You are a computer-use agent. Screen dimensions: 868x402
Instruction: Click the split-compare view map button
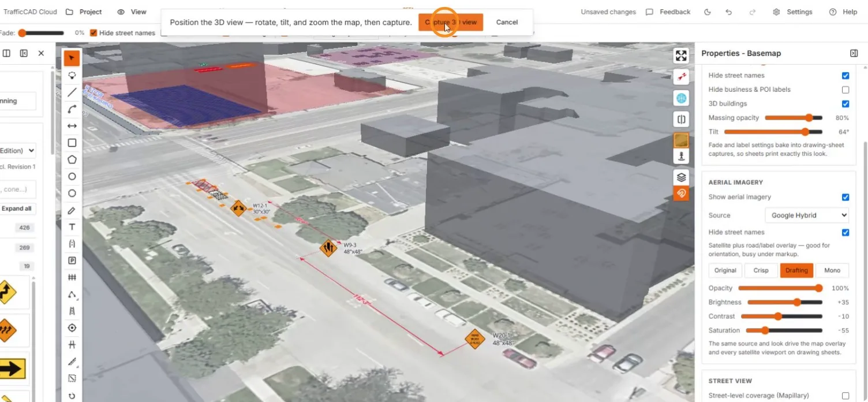click(x=681, y=120)
